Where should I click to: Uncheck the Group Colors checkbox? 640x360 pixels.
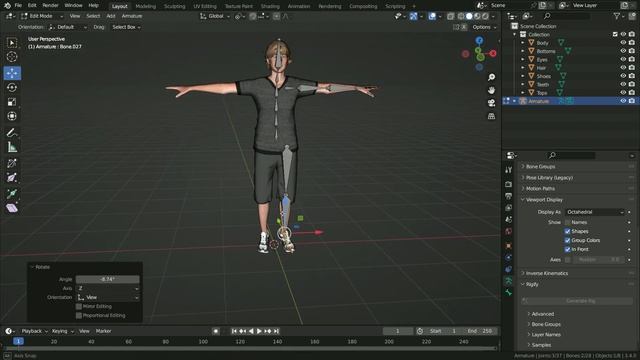click(567, 240)
